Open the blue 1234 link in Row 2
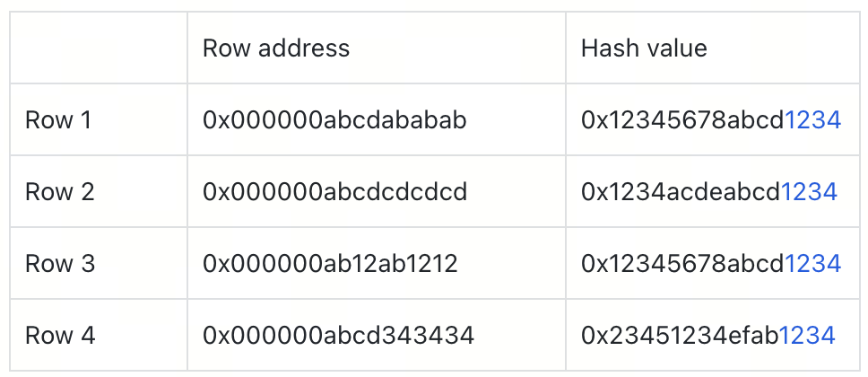The image size is (868, 377). [809, 192]
